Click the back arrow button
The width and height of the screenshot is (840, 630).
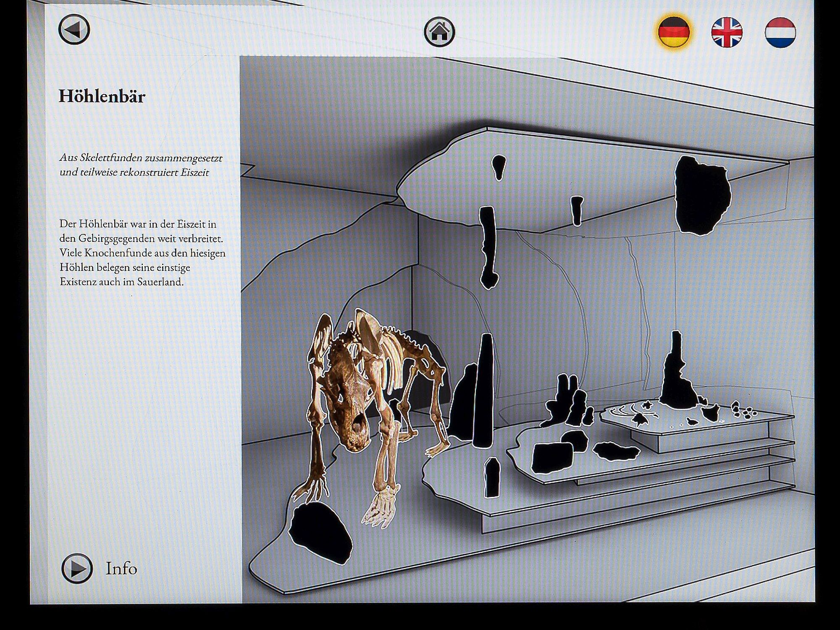[x=74, y=30]
